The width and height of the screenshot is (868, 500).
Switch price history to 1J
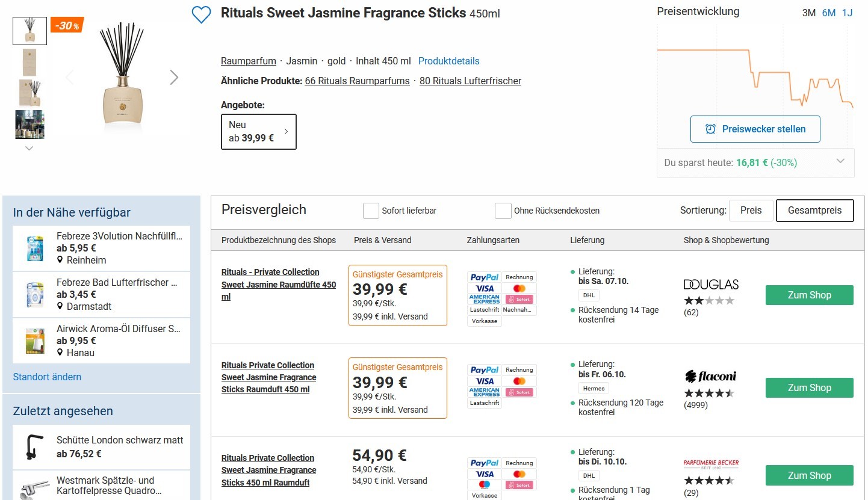847,13
